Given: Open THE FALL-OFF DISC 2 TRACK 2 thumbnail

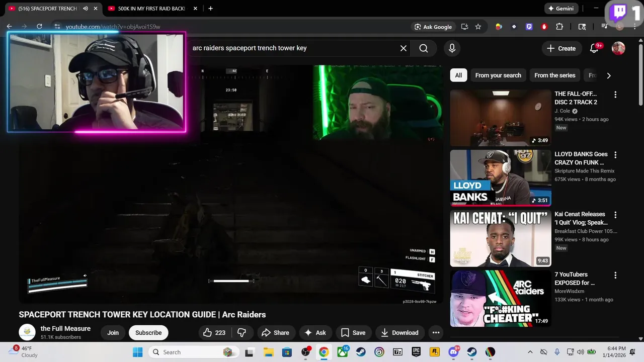Looking at the screenshot, I should [501, 118].
